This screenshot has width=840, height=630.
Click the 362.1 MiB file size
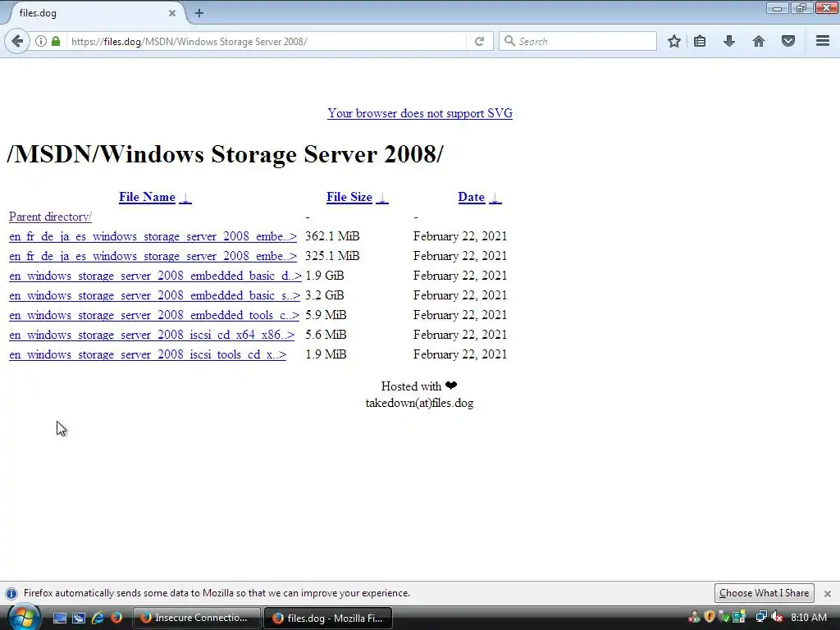pos(332,236)
